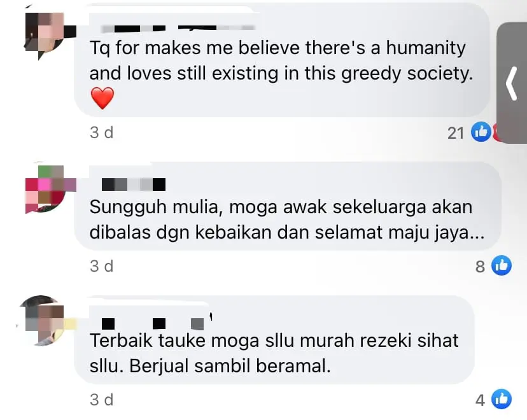Open reactions count 8 on second comment

(481, 267)
